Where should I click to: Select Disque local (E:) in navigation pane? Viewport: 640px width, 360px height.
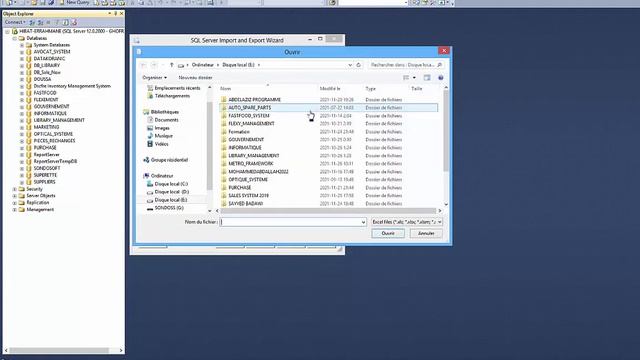click(x=171, y=200)
